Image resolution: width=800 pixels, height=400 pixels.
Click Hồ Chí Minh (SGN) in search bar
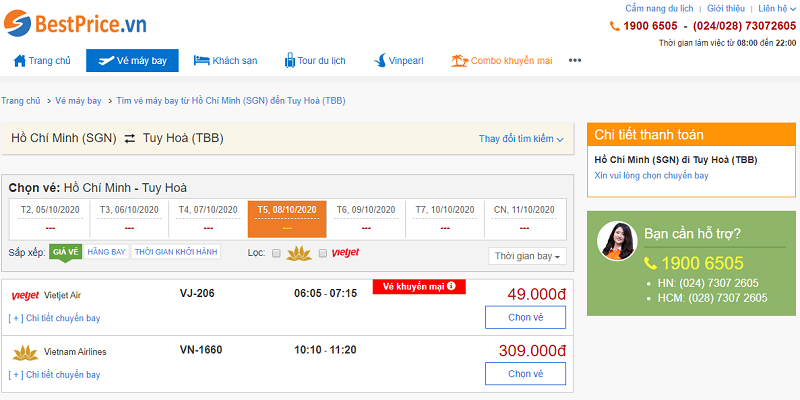tap(64, 138)
